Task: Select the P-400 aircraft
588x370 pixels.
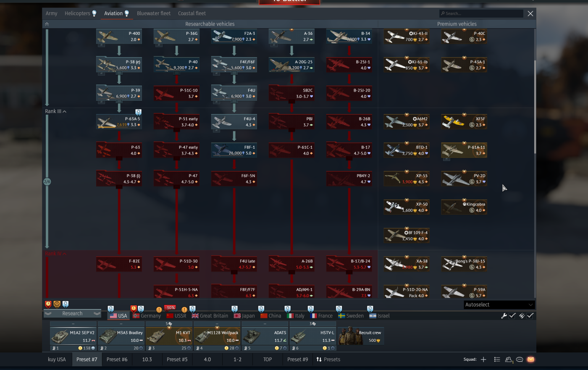Action: click(119, 37)
